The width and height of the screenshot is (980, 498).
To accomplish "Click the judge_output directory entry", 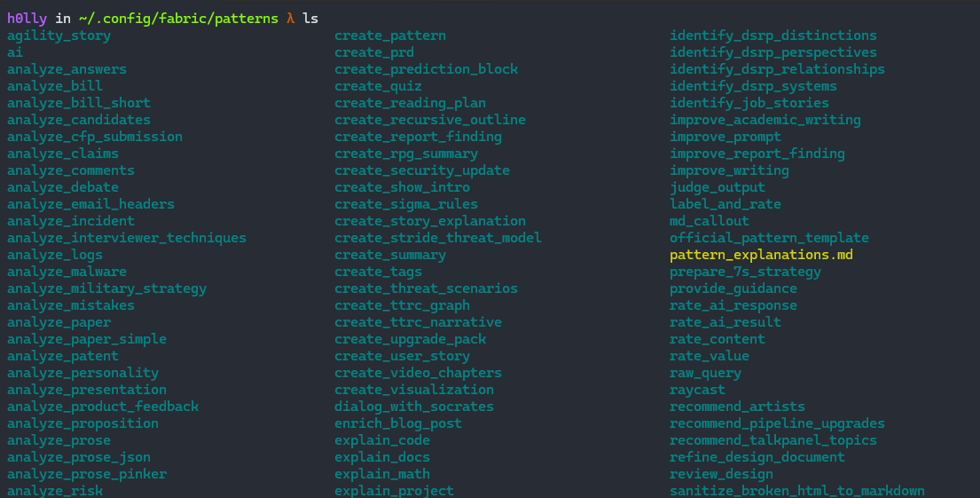I will pyautogui.click(x=717, y=187).
